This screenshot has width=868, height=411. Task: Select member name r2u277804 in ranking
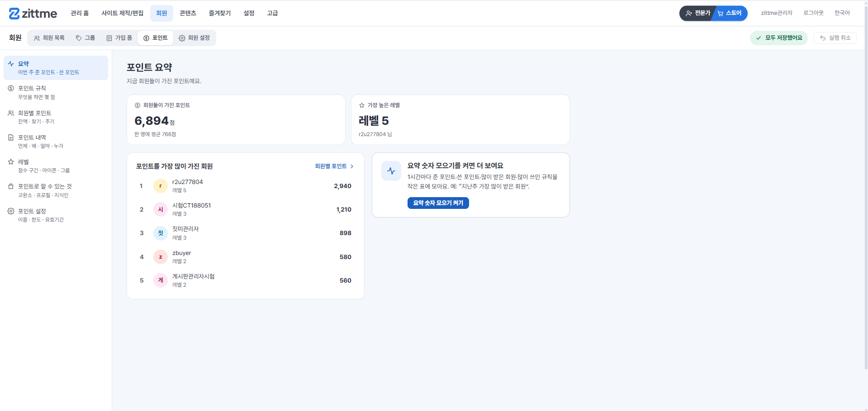(x=187, y=182)
